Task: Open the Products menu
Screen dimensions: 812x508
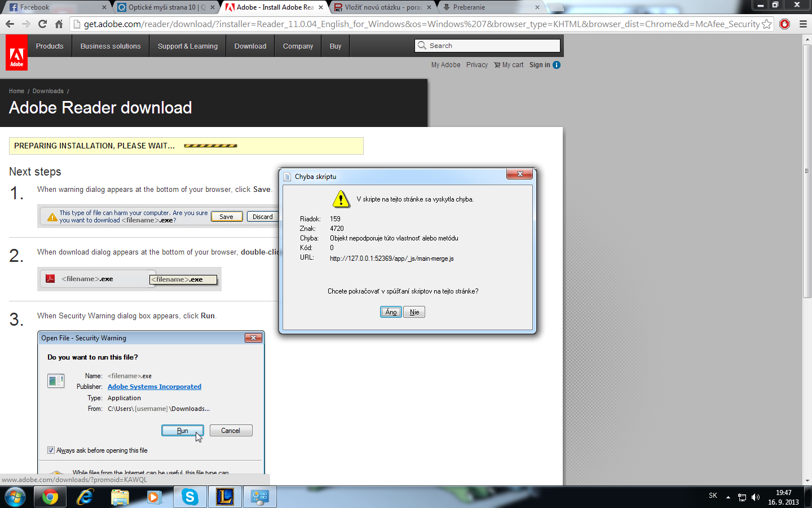Action: pos(50,46)
